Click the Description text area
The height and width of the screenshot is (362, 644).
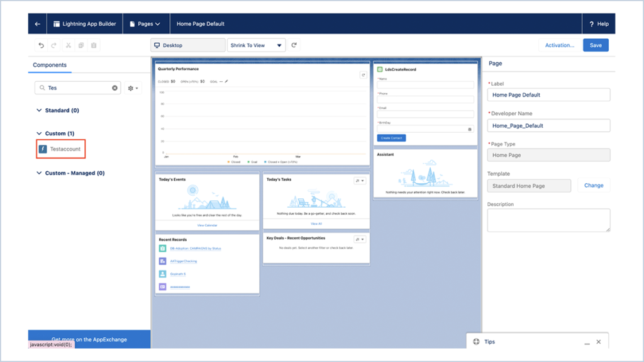pyautogui.click(x=548, y=220)
